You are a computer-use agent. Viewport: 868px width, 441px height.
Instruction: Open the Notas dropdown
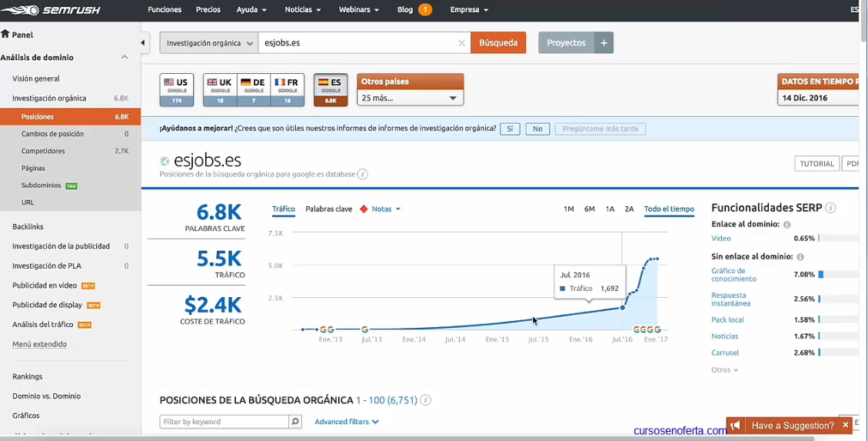(x=386, y=209)
